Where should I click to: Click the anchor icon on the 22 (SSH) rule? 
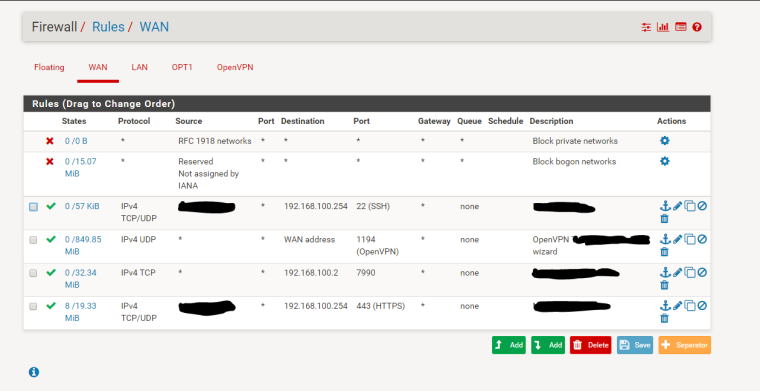(665, 206)
